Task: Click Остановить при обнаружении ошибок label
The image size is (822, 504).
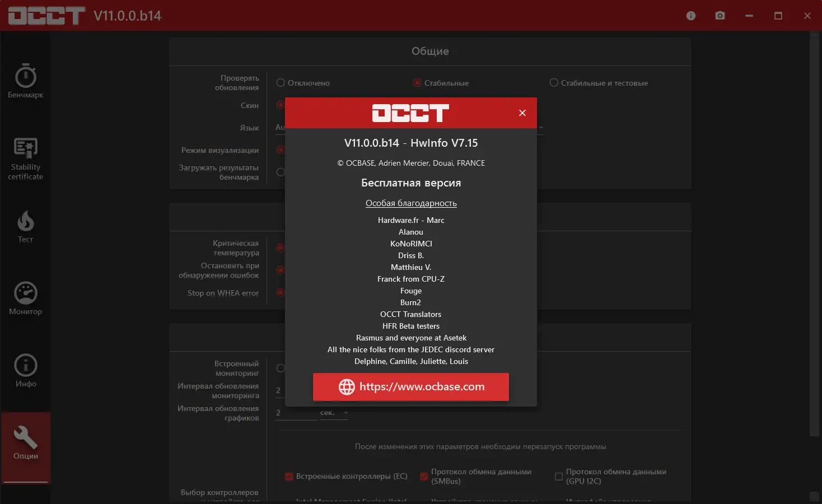Action: click(x=219, y=270)
